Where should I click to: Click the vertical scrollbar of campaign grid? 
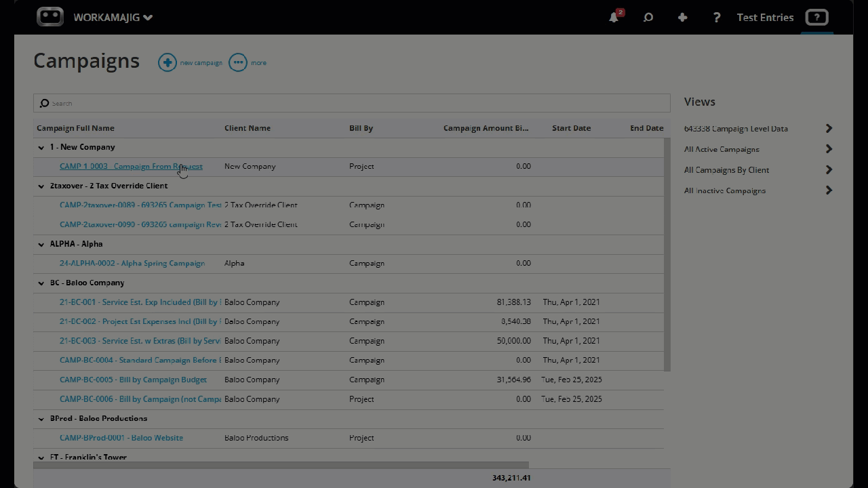(x=667, y=254)
